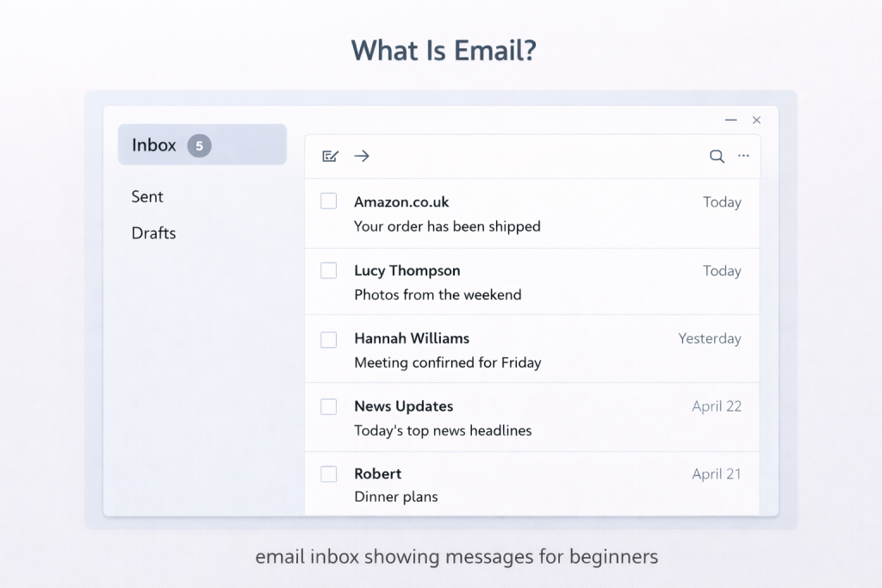Click the forward arrow icon
This screenshot has width=882, height=588.
point(362,156)
